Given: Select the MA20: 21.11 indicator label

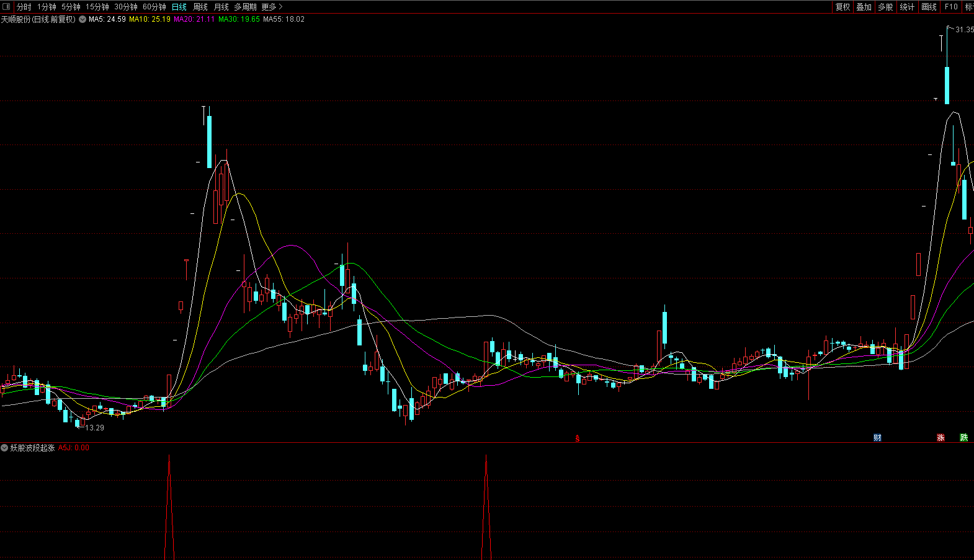Looking at the screenshot, I should click(194, 19).
